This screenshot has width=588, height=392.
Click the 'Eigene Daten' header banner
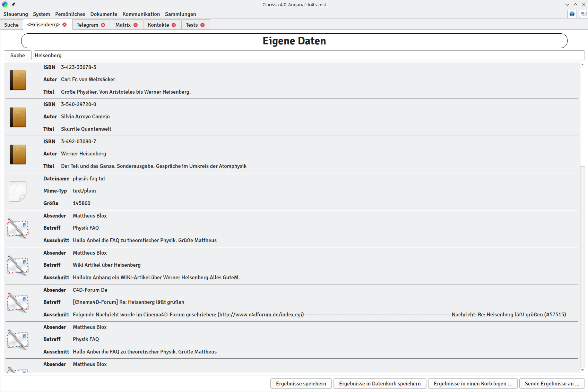point(294,41)
